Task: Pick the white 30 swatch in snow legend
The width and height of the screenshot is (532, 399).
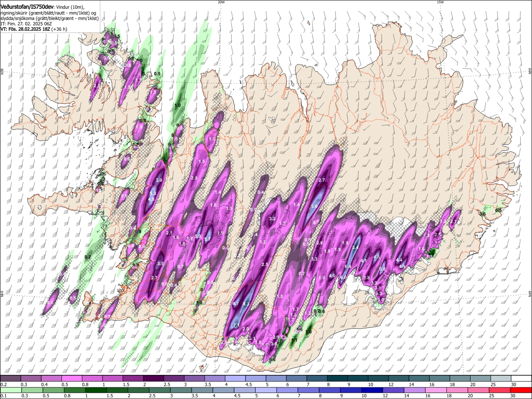Action: click(521, 378)
